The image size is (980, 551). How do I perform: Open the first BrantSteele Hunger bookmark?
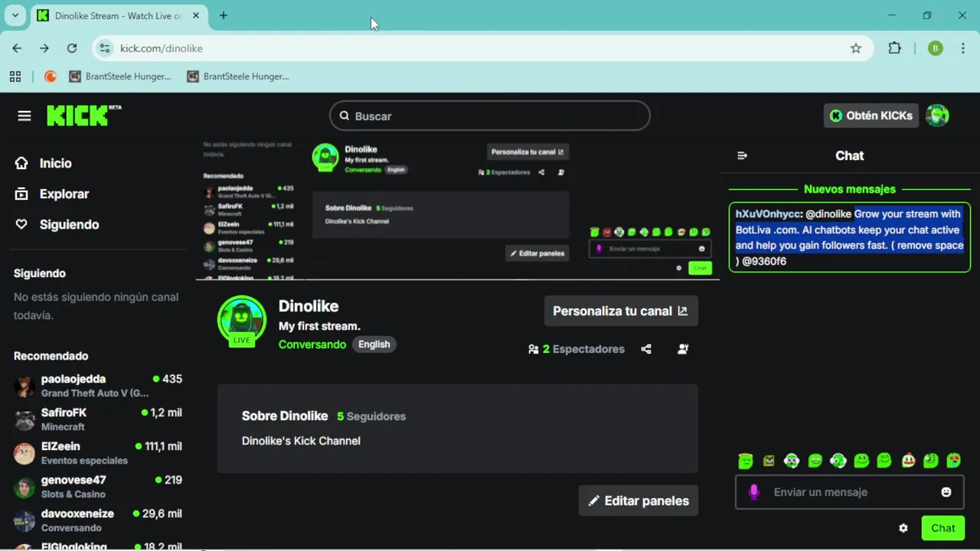tap(120, 77)
